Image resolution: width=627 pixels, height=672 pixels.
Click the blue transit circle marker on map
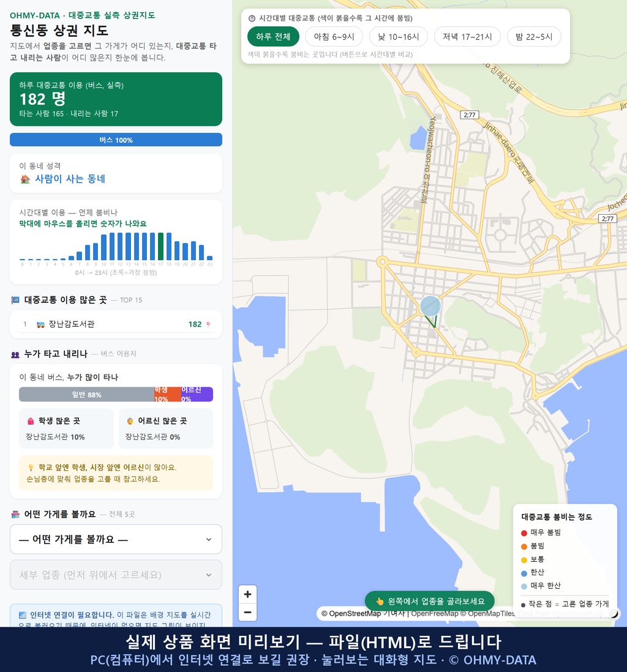(x=430, y=306)
